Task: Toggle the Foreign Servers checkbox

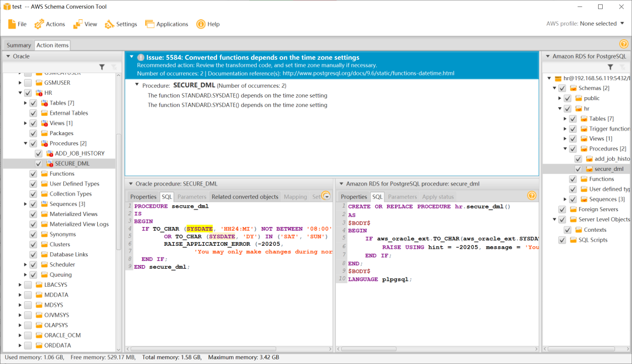Action: [562, 210]
